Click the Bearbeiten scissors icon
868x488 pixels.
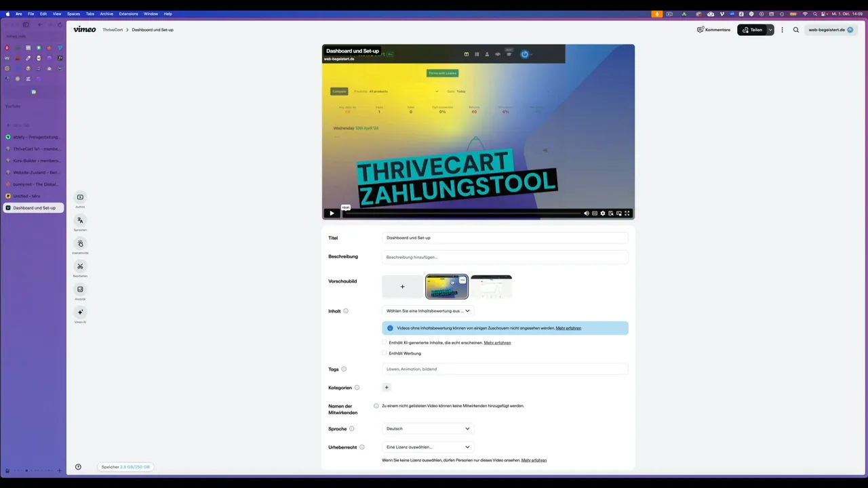[80, 266]
